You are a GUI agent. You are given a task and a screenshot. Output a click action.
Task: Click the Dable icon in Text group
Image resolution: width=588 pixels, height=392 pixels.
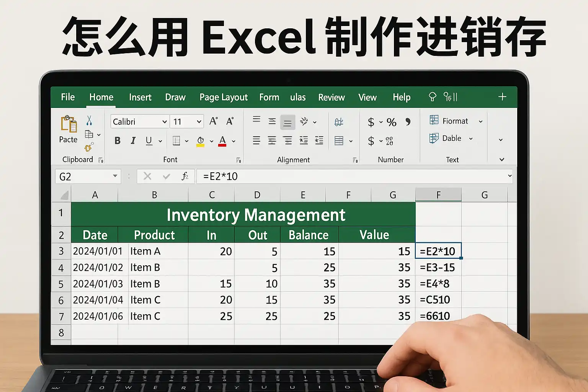point(434,138)
